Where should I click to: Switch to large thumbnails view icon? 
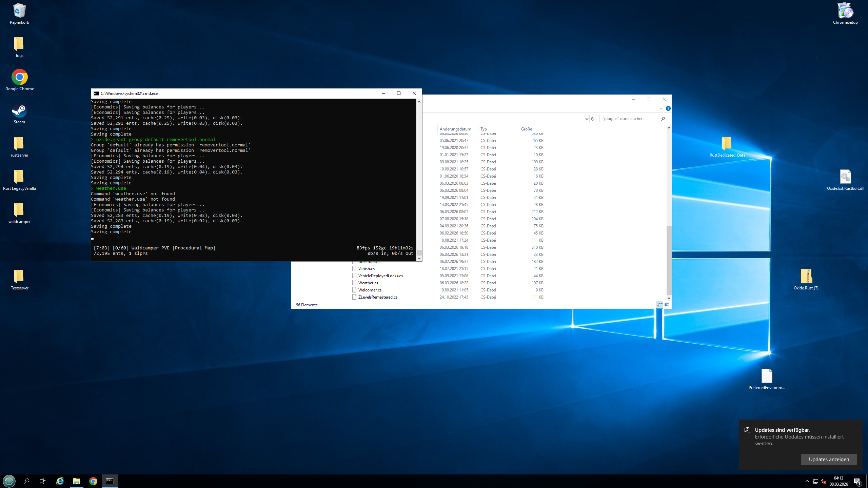(667, 305)
